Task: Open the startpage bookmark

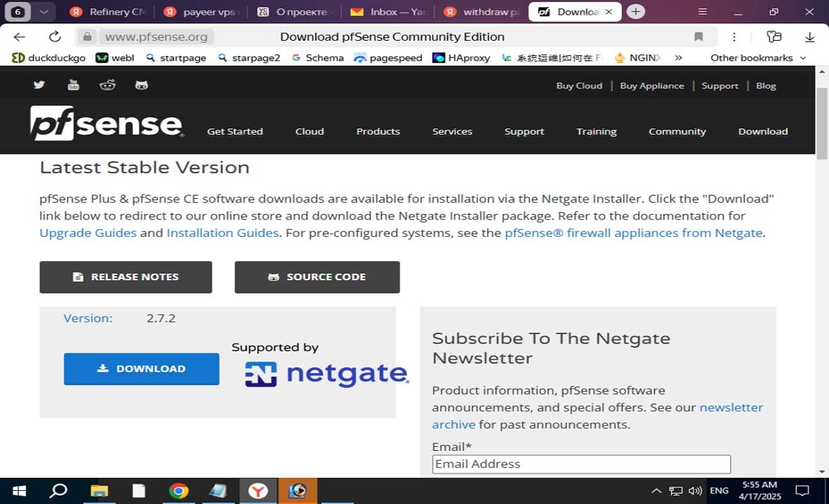Action: pos(176,58)
